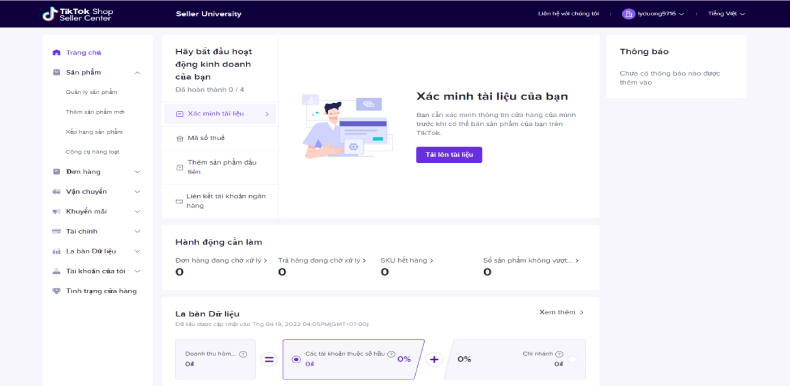Click info icon next to Doanh thu hôm
The height and width of the screenshot is (386, 790).
pyautogui.click(x=243, y=354)
